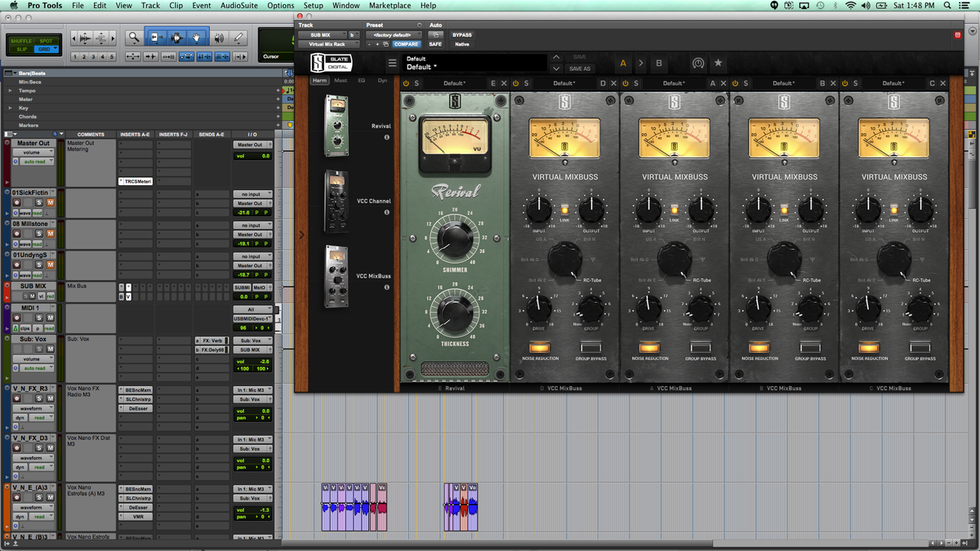980x551 pixels.
Task: Click the Slate Digital logo in the plugin
Action: click(331, 63)
